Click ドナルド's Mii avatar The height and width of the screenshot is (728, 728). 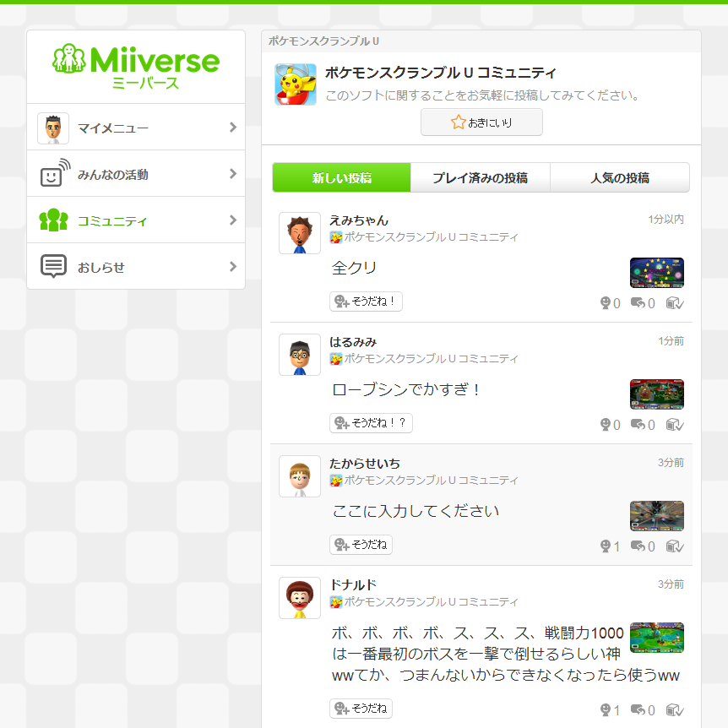tap(300, 598)
